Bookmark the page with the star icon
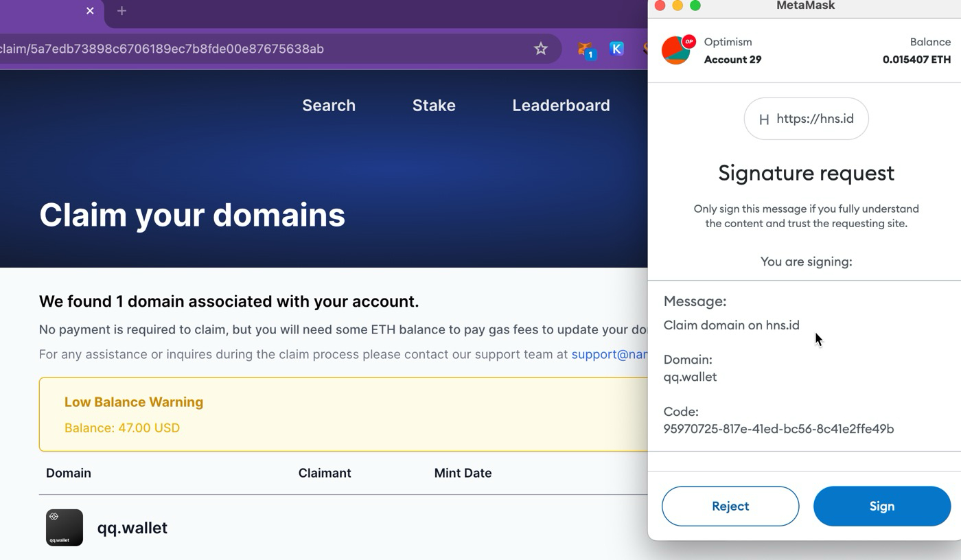This screenshot has width=961, height=560. click(540, 48)
